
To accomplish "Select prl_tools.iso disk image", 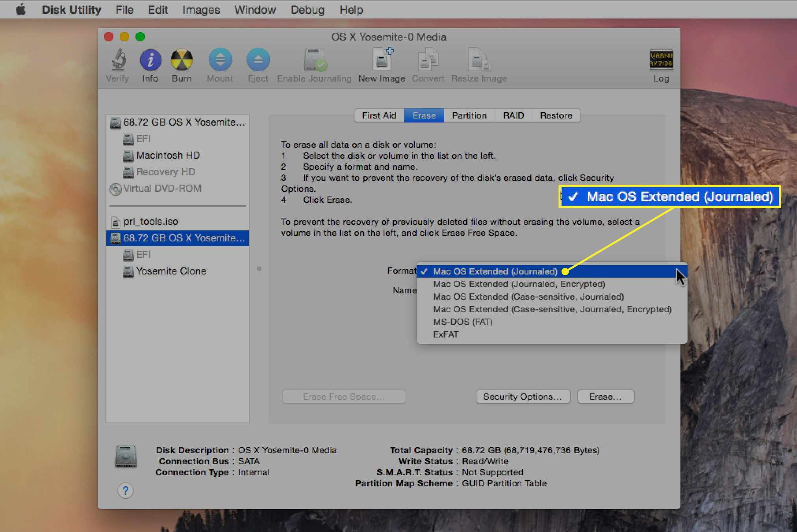I will pos(178,222).
